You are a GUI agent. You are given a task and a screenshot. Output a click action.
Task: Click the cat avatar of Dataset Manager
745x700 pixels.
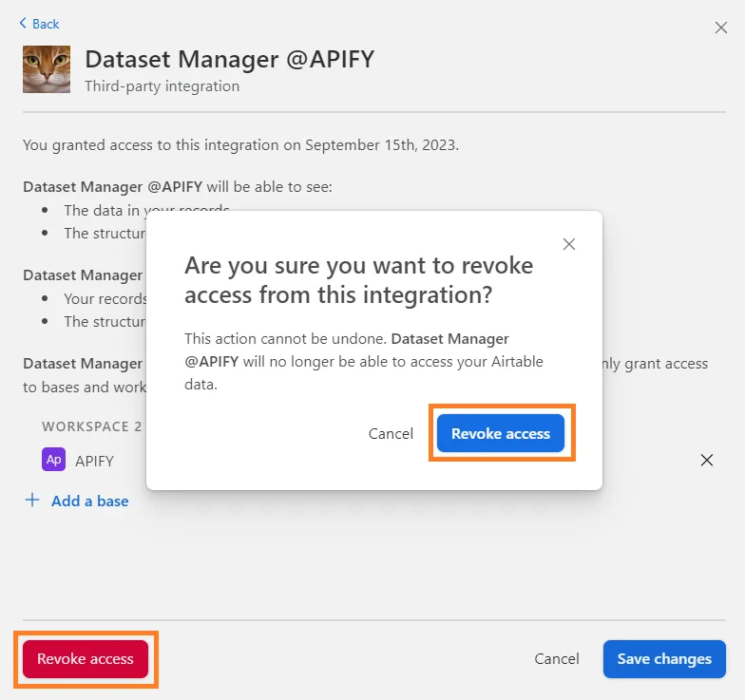tap(47, 69)
